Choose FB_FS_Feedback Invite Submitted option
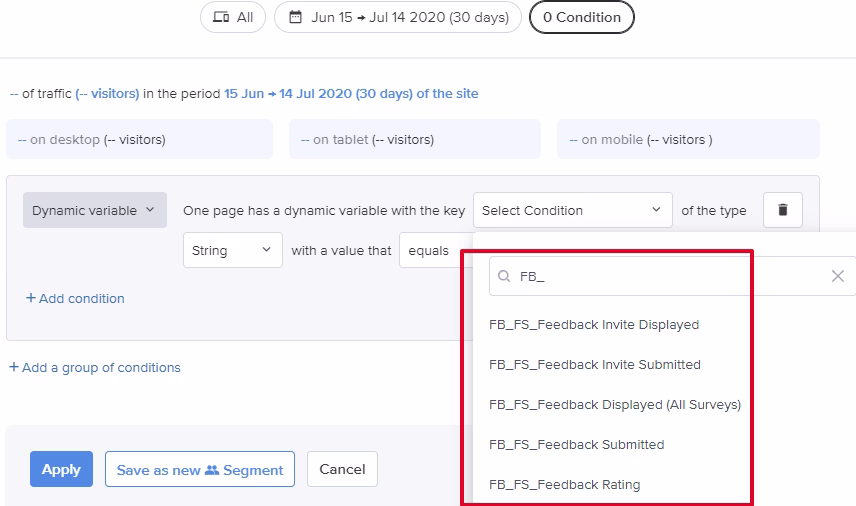The height and width of the screenshot is (506, 856). [595, 365]
